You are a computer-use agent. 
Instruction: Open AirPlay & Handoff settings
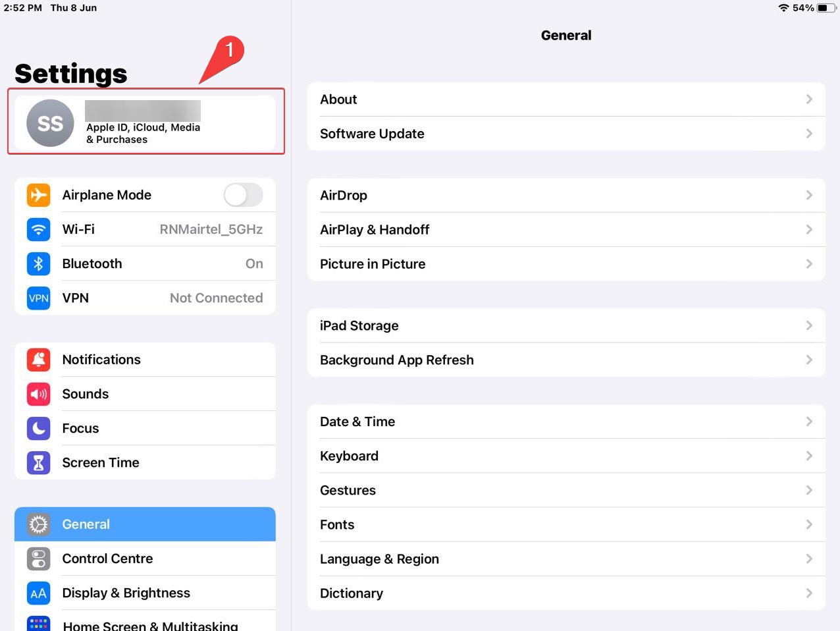pyautogui.click(x=566, y=230)
